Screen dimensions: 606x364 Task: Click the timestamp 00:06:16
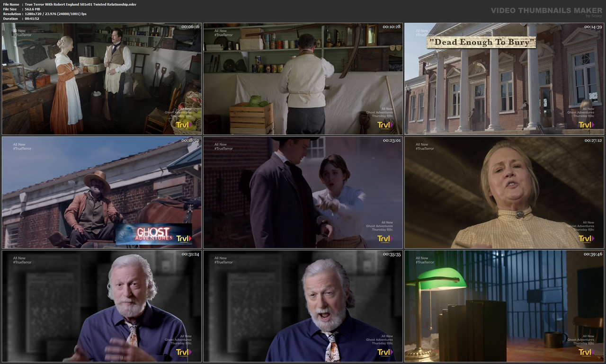click(190, 27)
